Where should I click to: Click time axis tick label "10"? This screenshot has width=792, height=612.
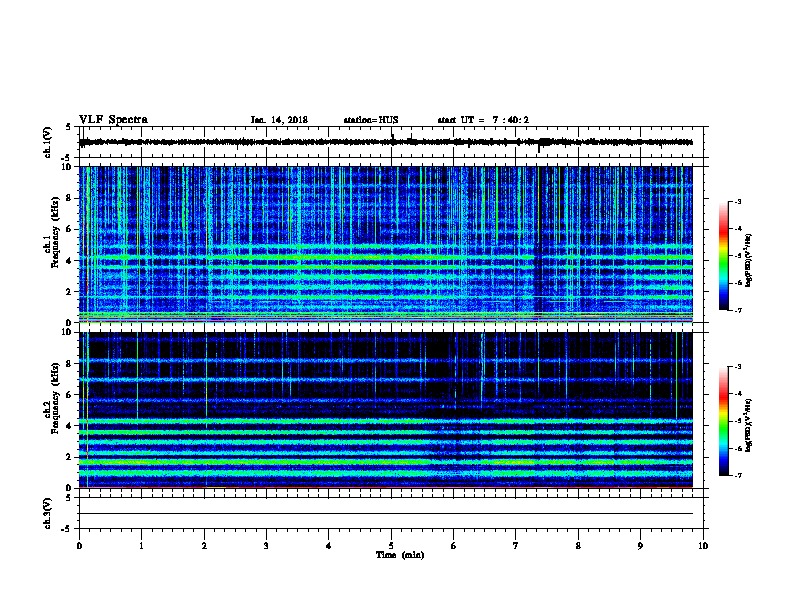(x=703, y=545)
